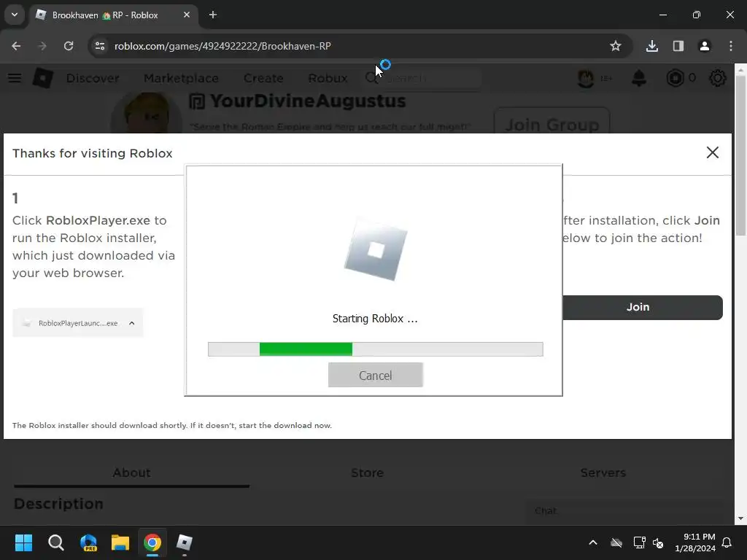Switch to the Servers tab
Screen dimensions: 747x560
pos(603,472)
